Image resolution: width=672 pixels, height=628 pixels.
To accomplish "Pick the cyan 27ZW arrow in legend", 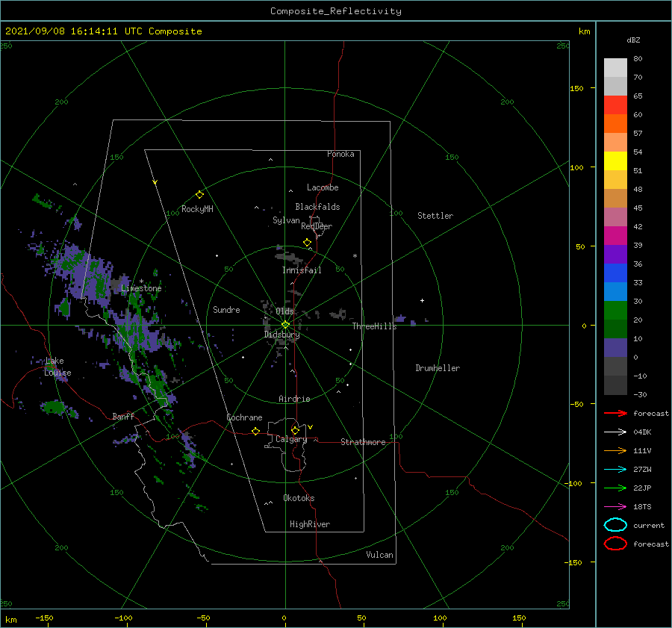I will [x=615, y=470].
